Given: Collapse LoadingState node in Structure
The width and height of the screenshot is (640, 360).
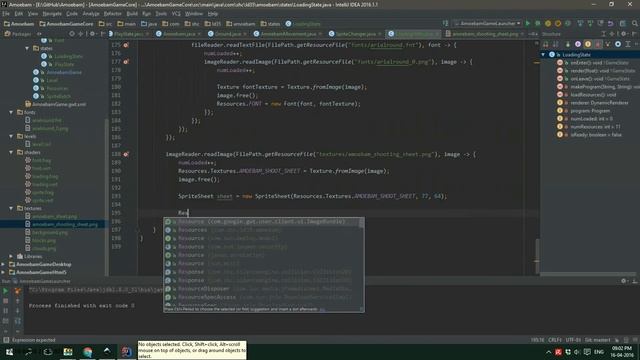Looking at the screenshot, I should [x=543, y=55].
